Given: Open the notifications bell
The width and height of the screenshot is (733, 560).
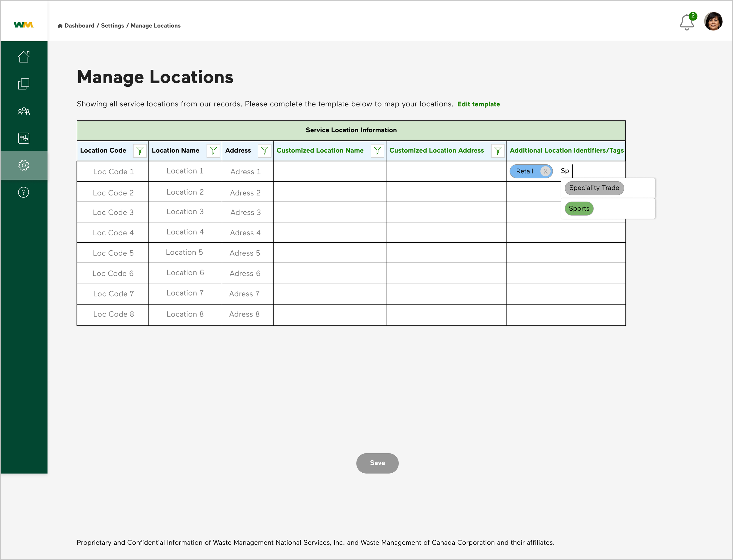Looking at the screenshot, I should 687,22.
